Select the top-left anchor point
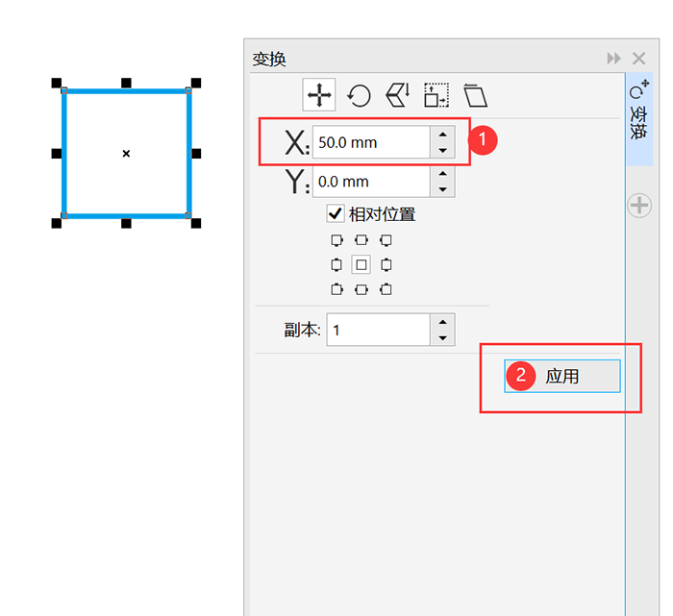The width and height of the screenshot is (673, 616). [336, 240]
